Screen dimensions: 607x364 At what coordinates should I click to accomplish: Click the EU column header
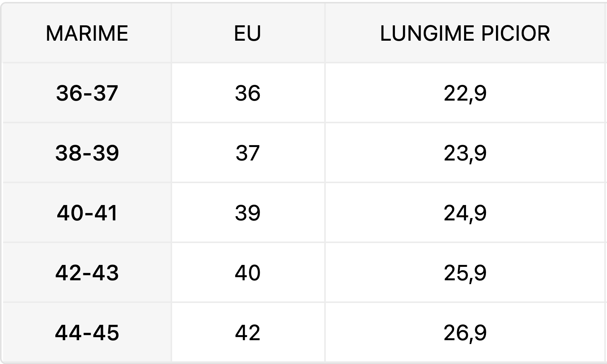pos(248,33)
